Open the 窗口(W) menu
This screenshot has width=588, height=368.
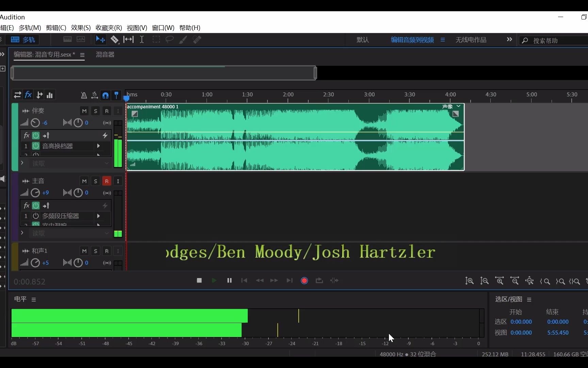click(x=163, y=28)
